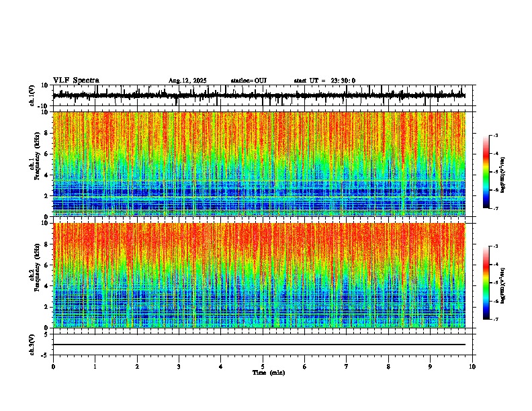
Task: Click the "ch.3(V)" axis label
Action: point(32,345)
